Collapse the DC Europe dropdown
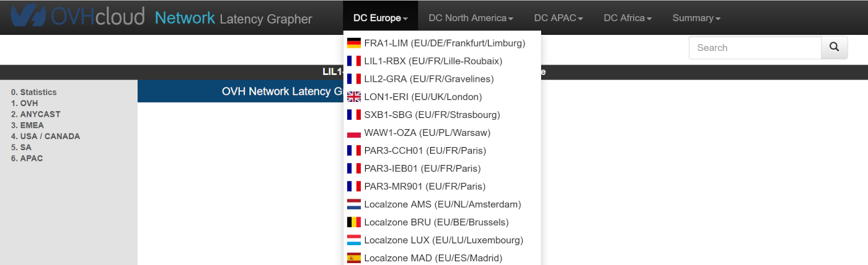The width and height of the screenshot is (868, 265). tap(380, 18)
